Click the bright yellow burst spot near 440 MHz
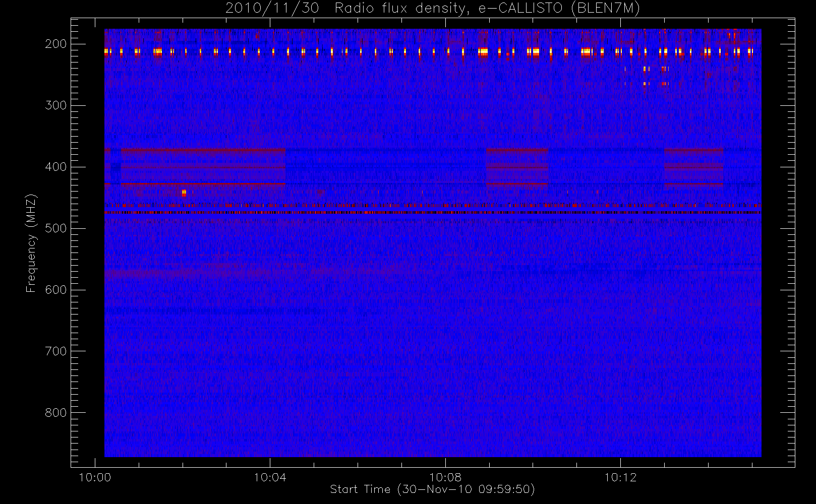Screen dimensions: 816x504 coord(184,193)
